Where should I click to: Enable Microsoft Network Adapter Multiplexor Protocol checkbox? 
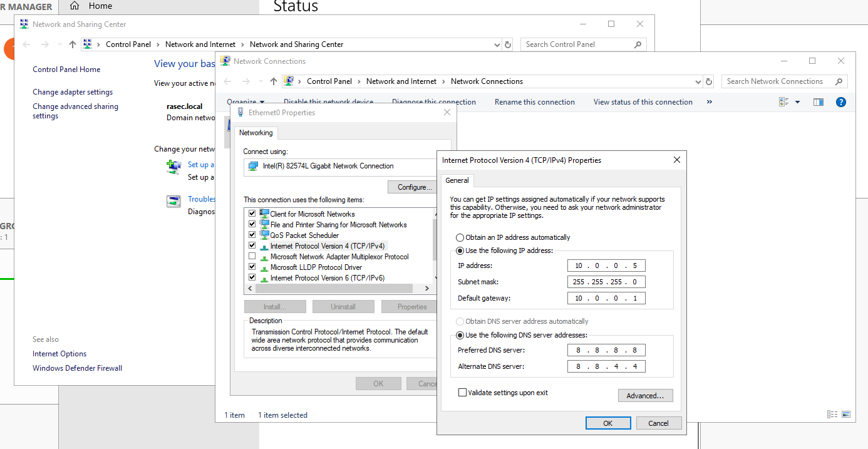[252, 257]
